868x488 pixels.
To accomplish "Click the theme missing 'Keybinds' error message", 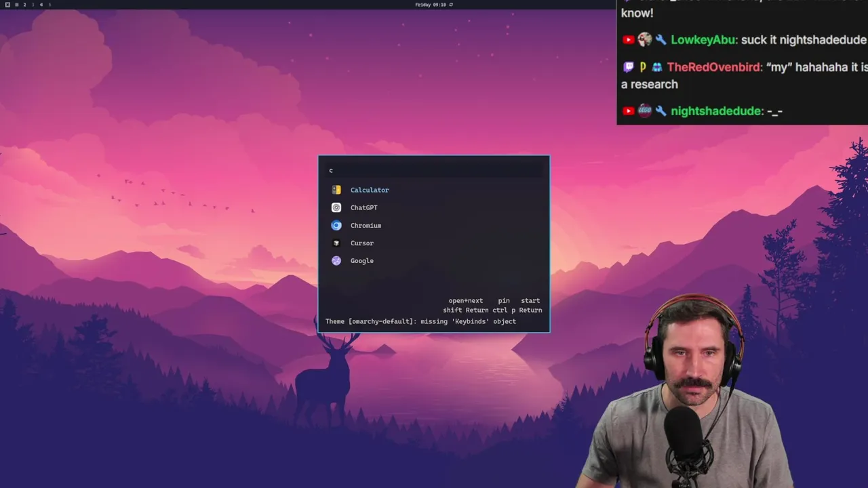I will (x=420, y=321).
